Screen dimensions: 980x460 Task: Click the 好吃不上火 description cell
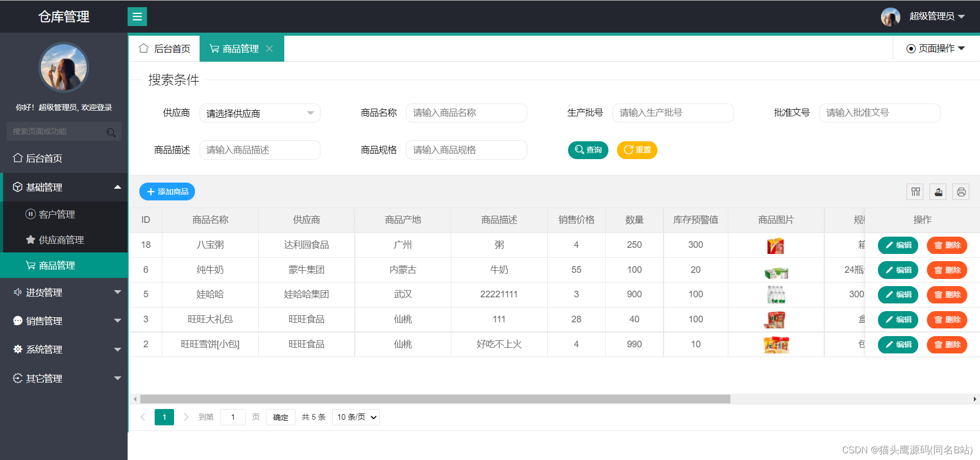coord(499,344)
